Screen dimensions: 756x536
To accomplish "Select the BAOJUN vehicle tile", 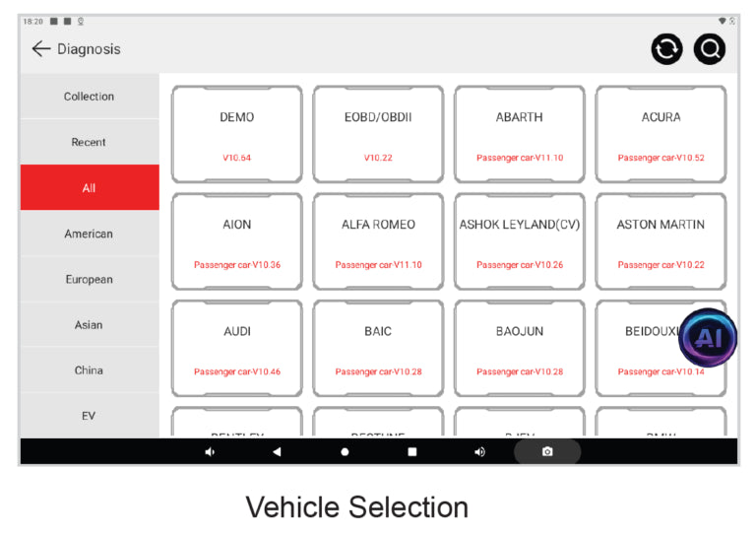I will pyautogui.click(x=520, y=349).
